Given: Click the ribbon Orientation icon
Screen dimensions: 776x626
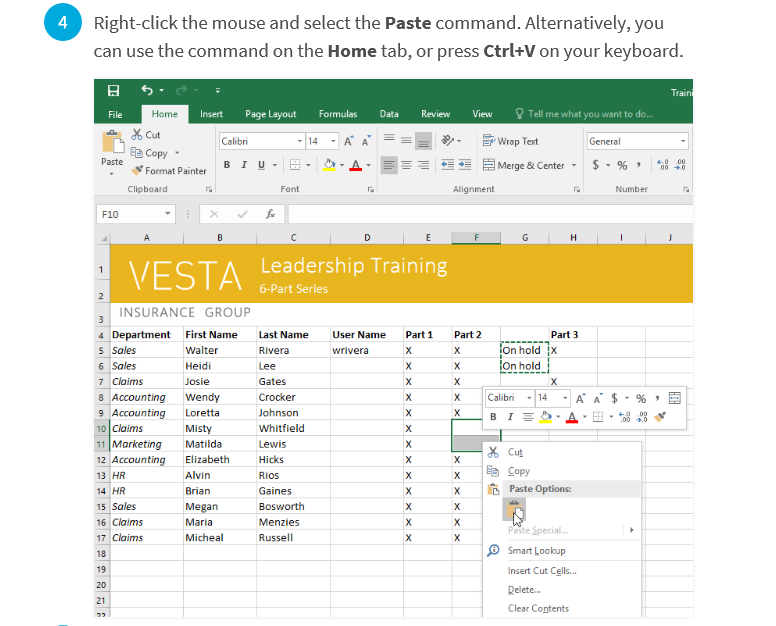Looking at the screenshot, I should click(447, 141).
